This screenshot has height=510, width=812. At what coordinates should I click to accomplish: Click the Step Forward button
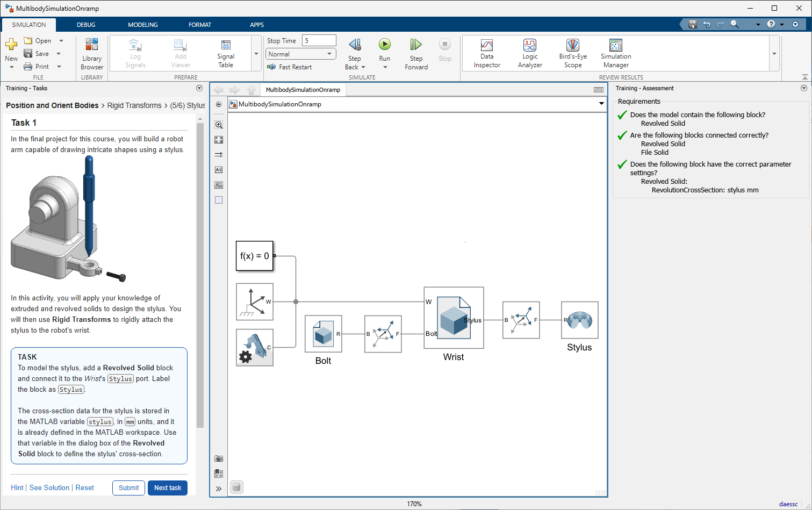(416, 54)
